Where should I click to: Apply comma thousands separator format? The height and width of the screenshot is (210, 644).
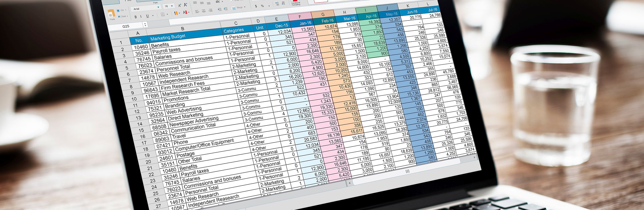269,6
